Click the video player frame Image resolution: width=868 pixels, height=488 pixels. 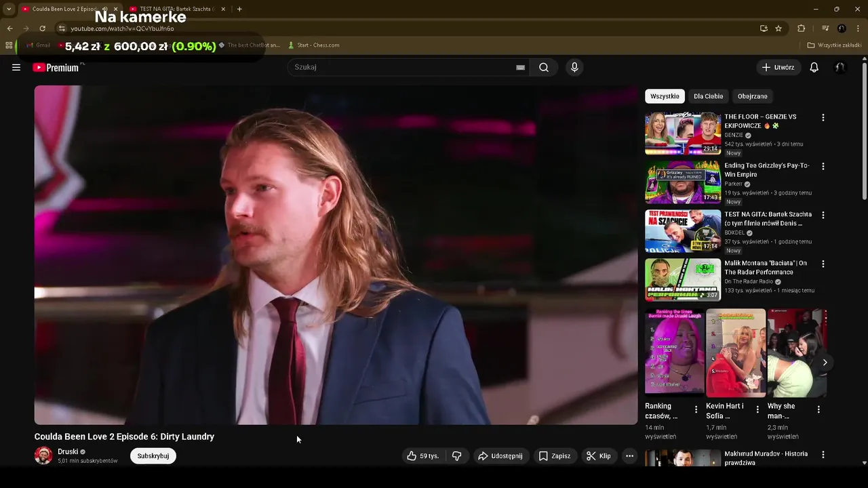(336, 255)
